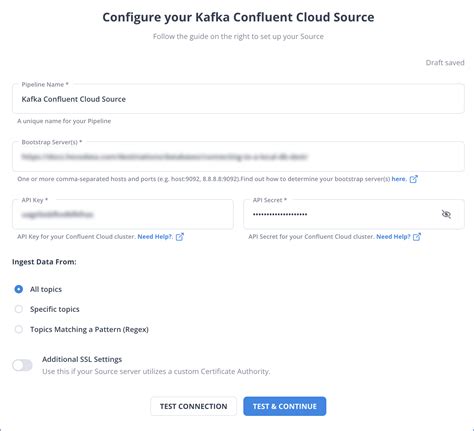Click the custom Certificate Authority description text
This screenshot has width=474, height=431.
click(x=156, y=372)
